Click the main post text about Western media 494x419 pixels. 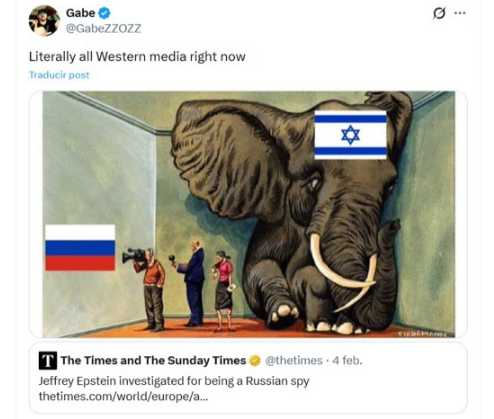[x=137, y=57]
